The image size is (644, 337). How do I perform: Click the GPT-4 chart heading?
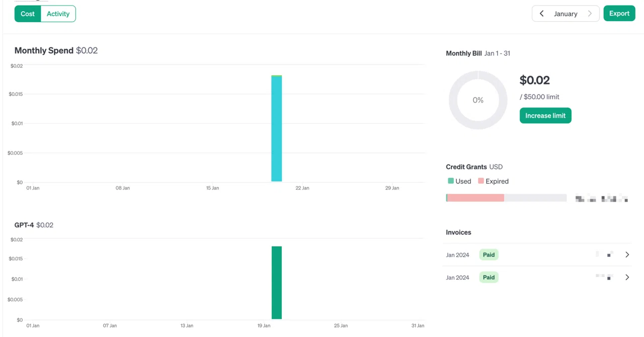click(x=24, y=225)
